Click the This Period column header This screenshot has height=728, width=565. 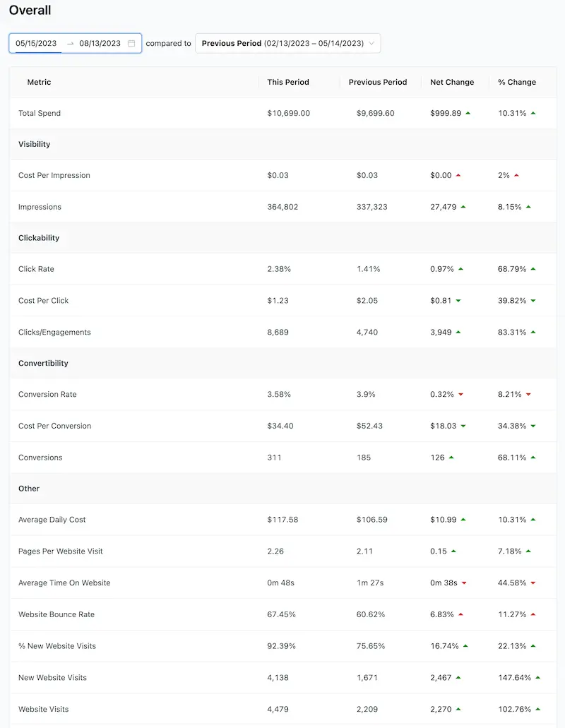[x=288, y=82]
